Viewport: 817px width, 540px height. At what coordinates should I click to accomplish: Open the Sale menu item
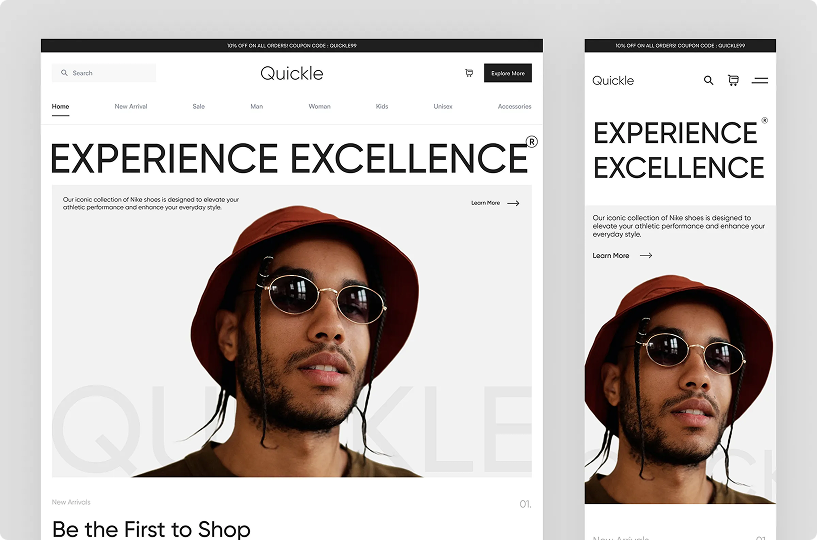[199, 106]
